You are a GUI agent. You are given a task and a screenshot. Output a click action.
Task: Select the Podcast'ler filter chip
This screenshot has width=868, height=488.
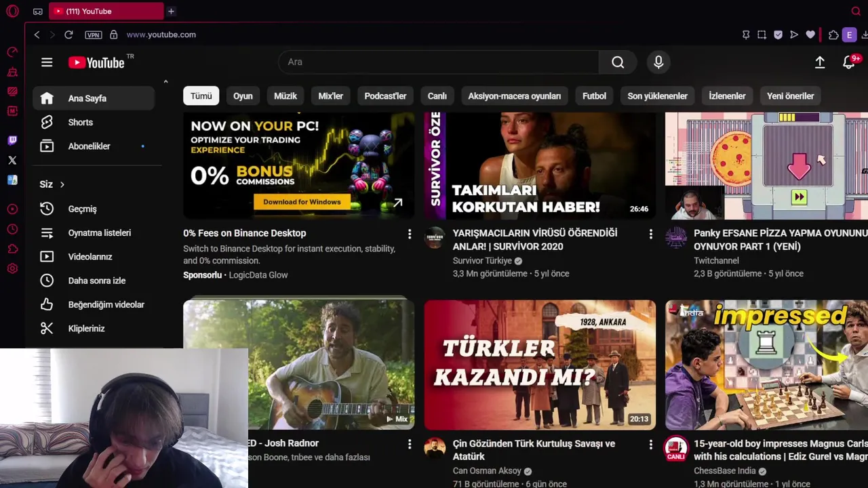385,96
